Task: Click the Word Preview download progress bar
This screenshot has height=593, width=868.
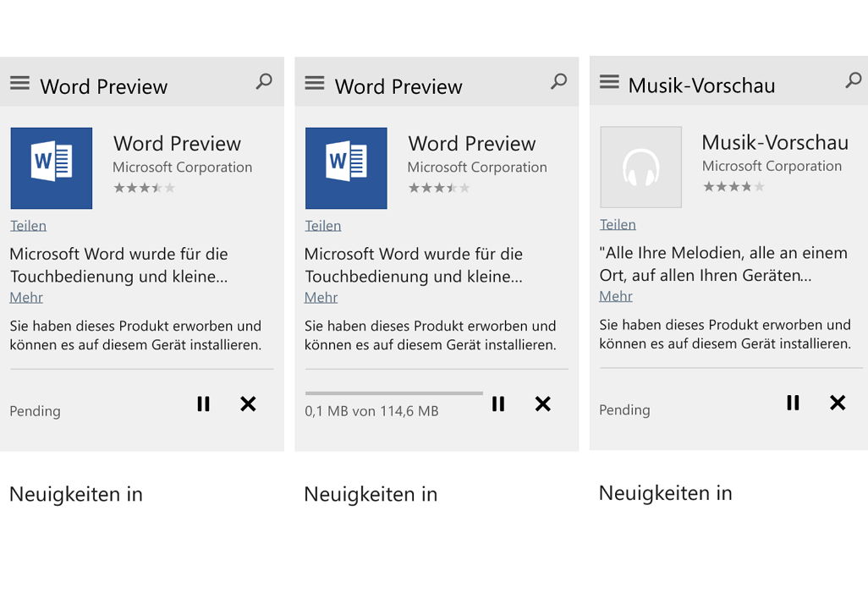Action: 394,393
